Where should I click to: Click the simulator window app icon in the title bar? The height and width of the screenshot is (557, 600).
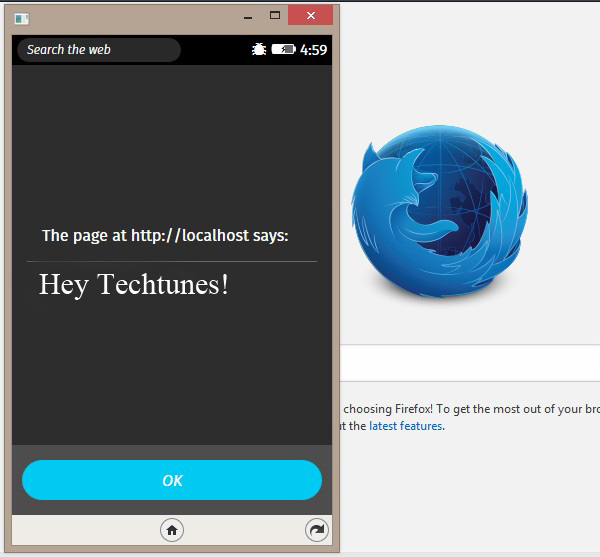tap(21, 18)
